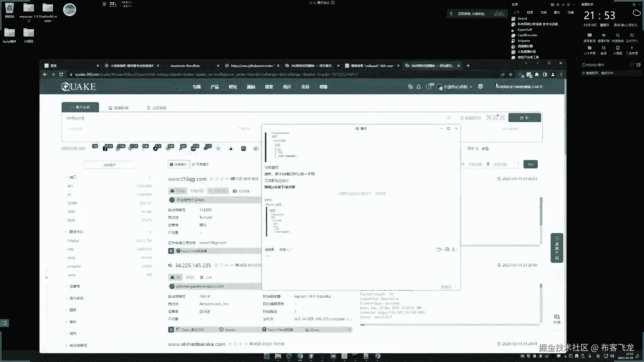This screenshot has height=362, width=644.
Task: Click the search history clock icon
Action: (x=448, y=118)
